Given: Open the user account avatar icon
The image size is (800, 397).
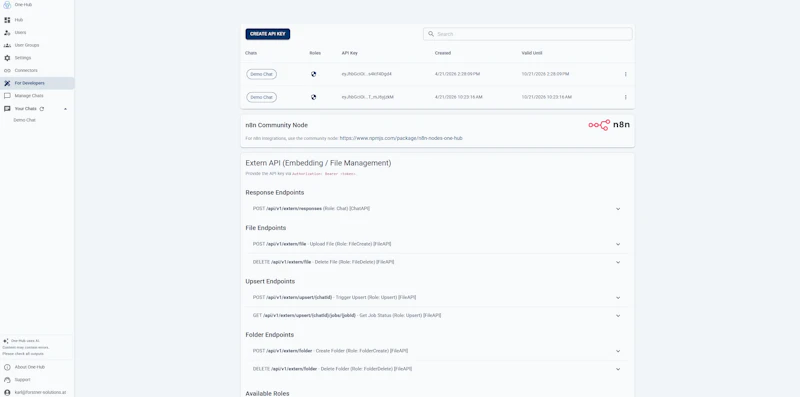Looking at the screenshot, I should pyautogui.click(x=7, y=393).
